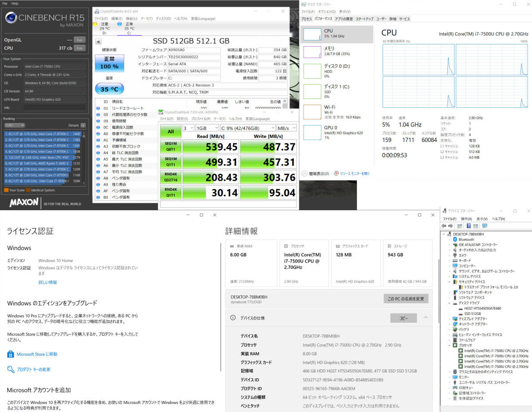Click the product key change magnifier-key icon
Screen dimensions: 532x412
[x=11, y=369]
